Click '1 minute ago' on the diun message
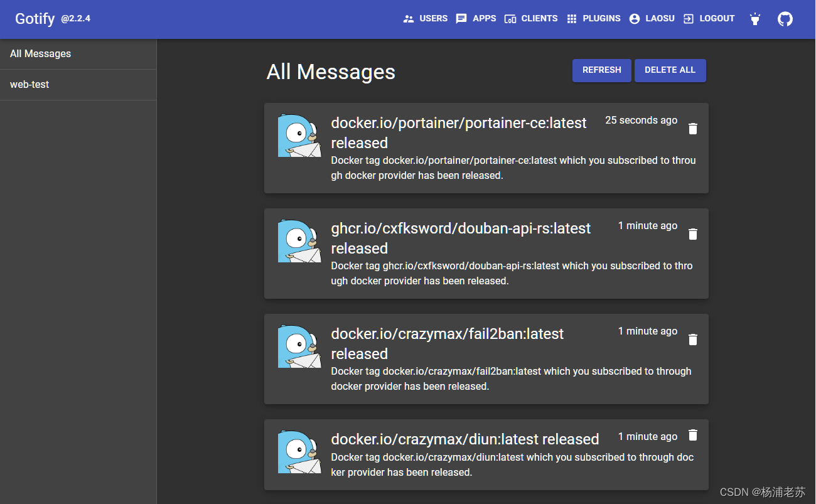The width and height of the screenshot is (816, 504). [x=648, y=437]
